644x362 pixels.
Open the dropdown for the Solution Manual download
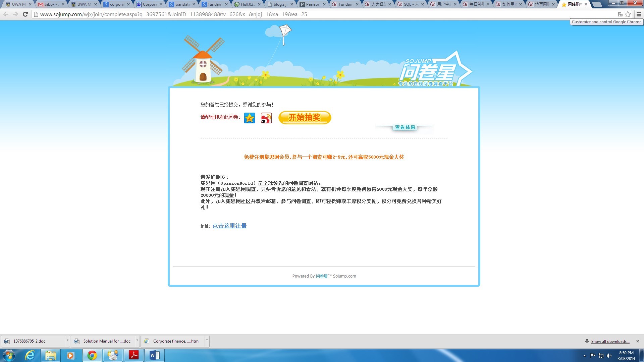pyautogui.click(x=137, y=341)
